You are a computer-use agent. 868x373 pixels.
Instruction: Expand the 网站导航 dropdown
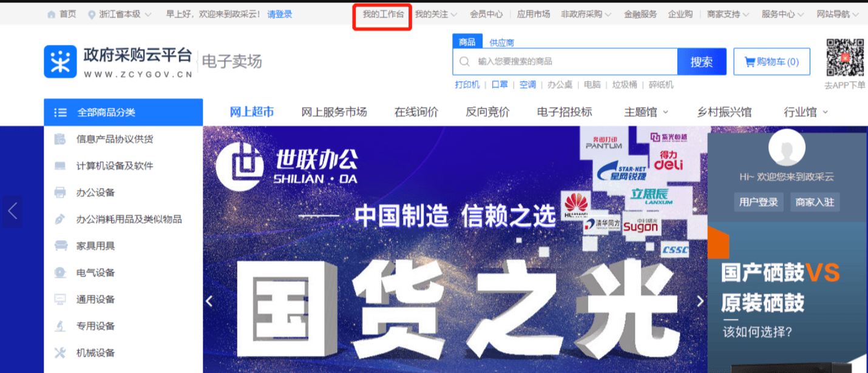855,15
